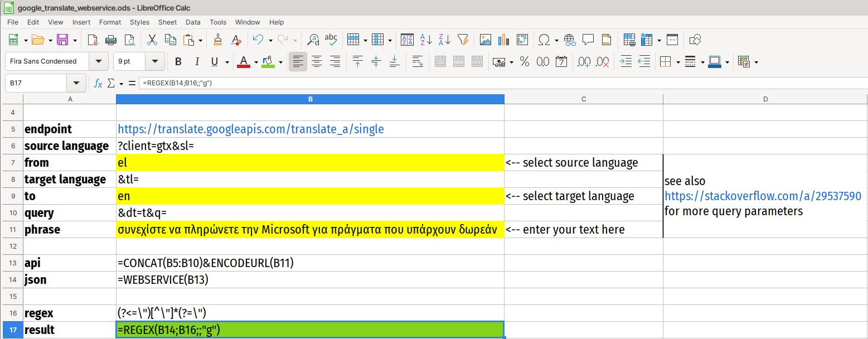Open the Data menu

pos(193,22)
